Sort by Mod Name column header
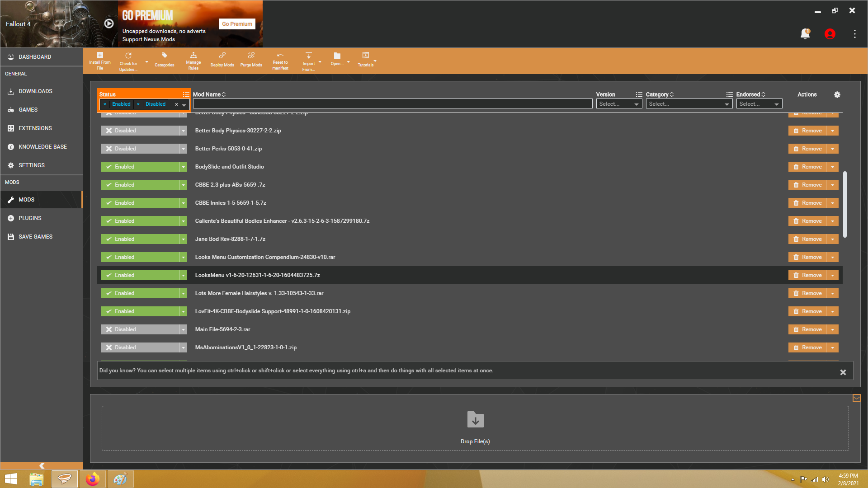This screenshot has width=868, height=488. click(x=209, y=94)
